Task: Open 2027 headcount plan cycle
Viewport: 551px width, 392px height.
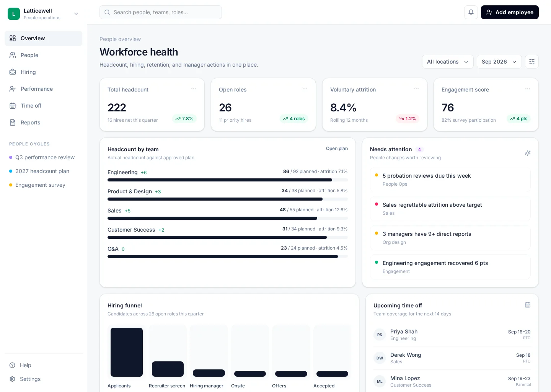Action: coord(43,171)
